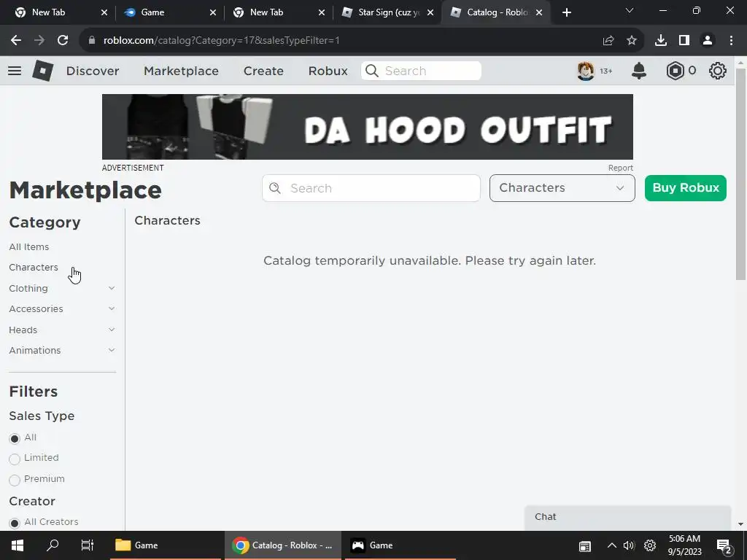Image resolution: width=747 pixels, height=560 pixels.
Task: Open Windows taskbar search
Action: coord(53,545)
